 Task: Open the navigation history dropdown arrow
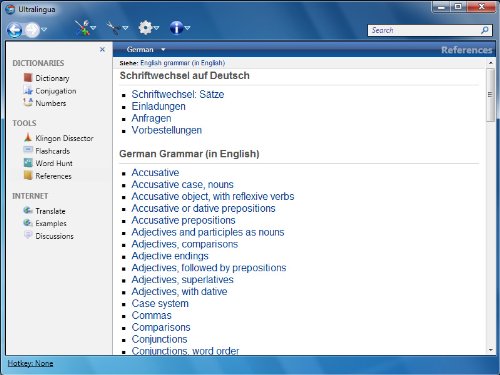[x=44, y=30]
